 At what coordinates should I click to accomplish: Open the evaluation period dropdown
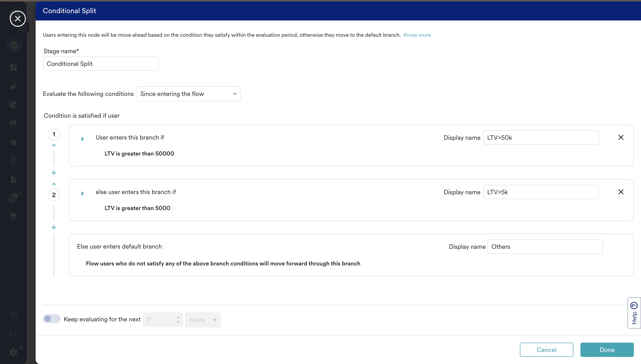(x=188, y=94)
